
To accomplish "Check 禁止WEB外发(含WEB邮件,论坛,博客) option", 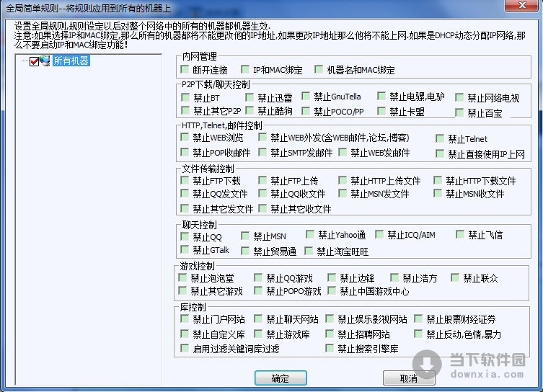I will (x=262, y=138).
